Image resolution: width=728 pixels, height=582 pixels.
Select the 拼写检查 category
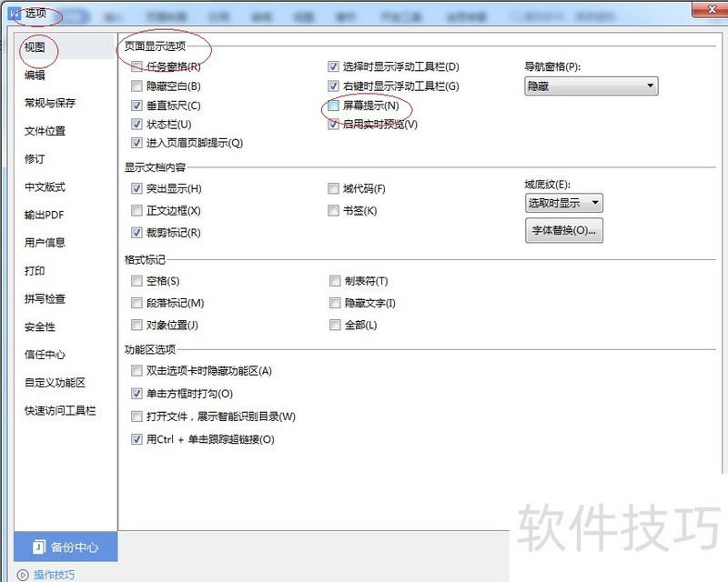(45, 298)
